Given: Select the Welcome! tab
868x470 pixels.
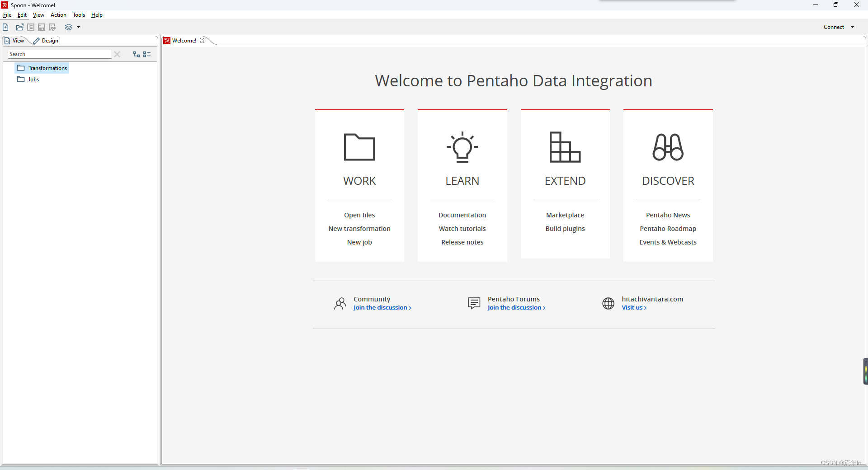Looking at the screenshot, I should [184, 41].
